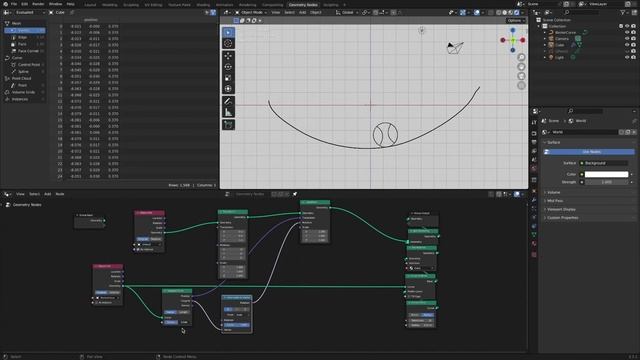The height and width of the screenshot is (360, 640).
Task: Click the zoom magnifier viewport navigation icon
Action: (521, 57)
